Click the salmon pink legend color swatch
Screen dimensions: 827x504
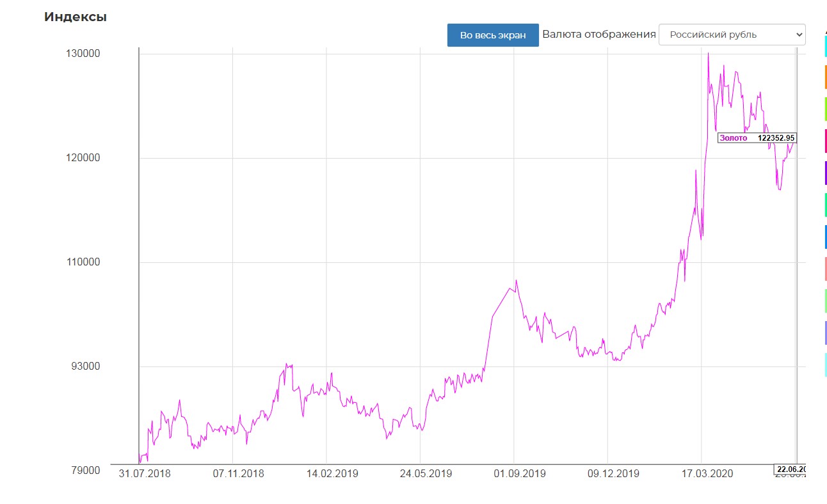pyautogui.click(x=825, y=269)
